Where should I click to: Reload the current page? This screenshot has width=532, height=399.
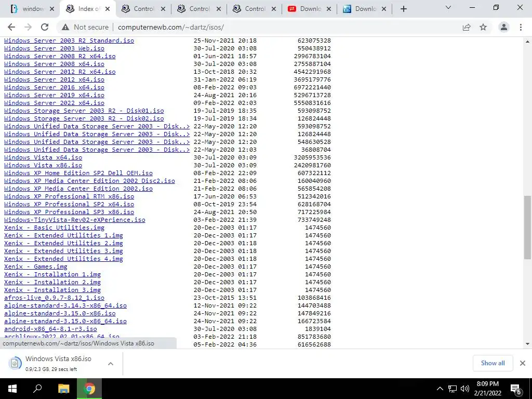click(45, 27)
